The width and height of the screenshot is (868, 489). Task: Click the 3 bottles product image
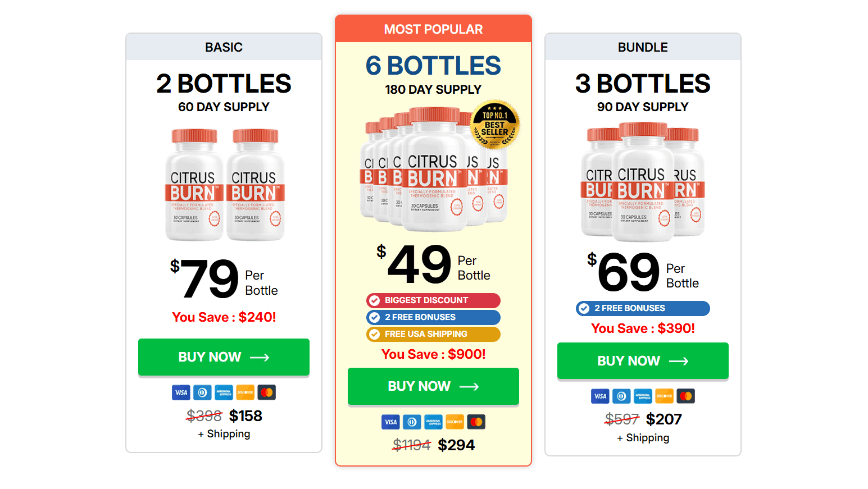643,182
